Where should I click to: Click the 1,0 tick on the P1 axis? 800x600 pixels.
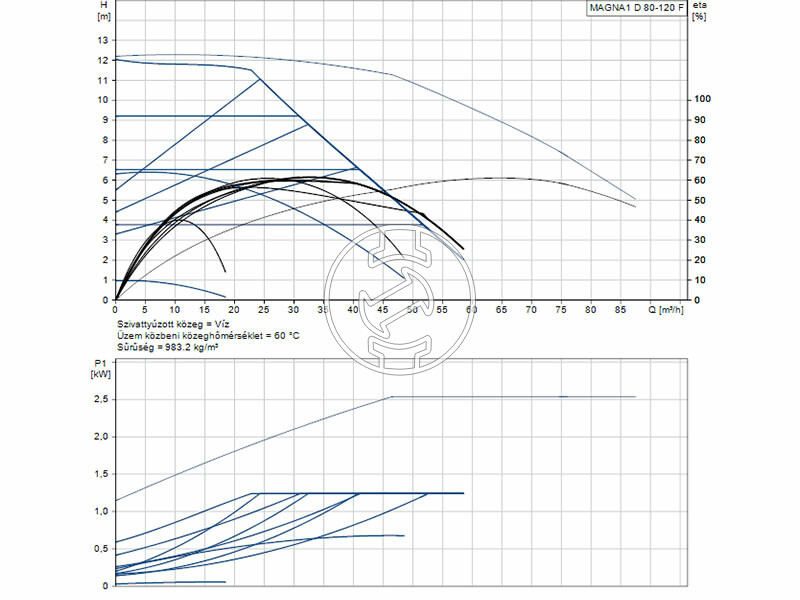click(x=100, y=511)
